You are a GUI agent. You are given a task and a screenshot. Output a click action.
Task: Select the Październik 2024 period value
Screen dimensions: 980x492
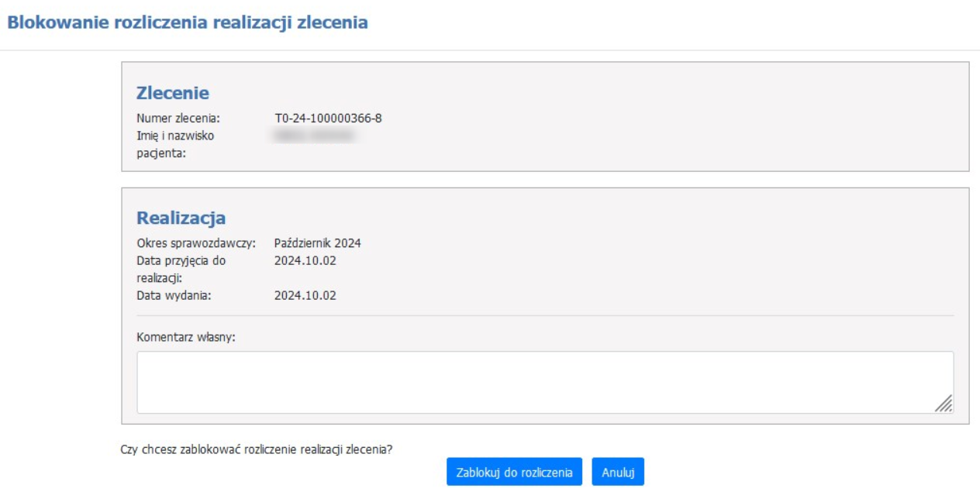(317, 243)
